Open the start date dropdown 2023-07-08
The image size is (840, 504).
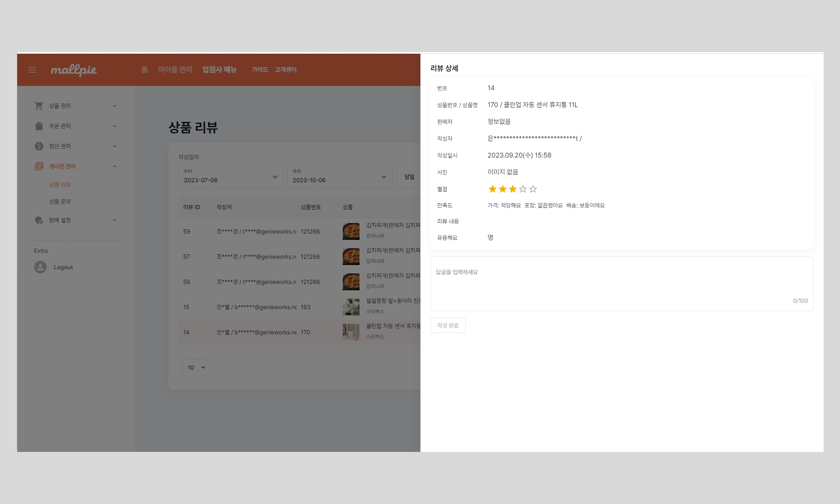231,177
